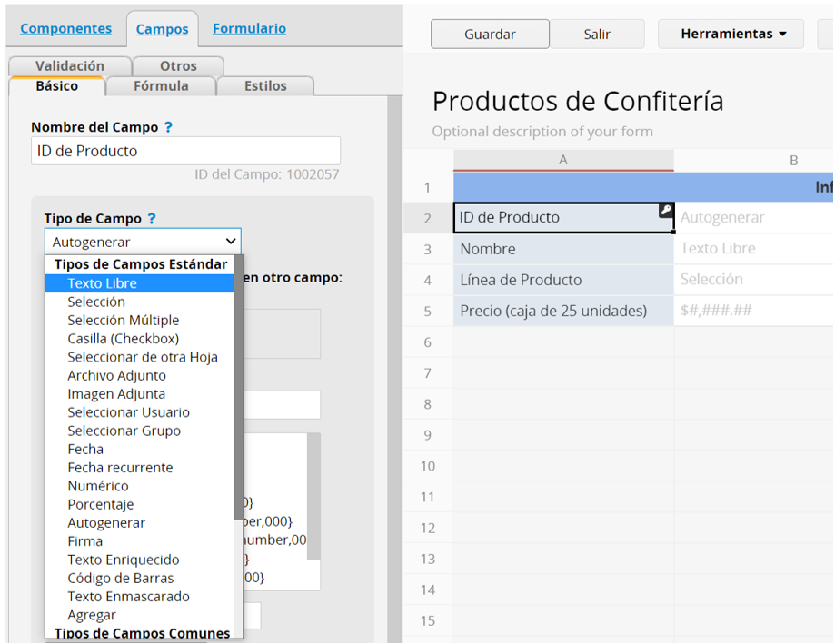This screenshot has width=835, height=644.
Task: Switch to the Componentes tab
Action: point(65,28)
